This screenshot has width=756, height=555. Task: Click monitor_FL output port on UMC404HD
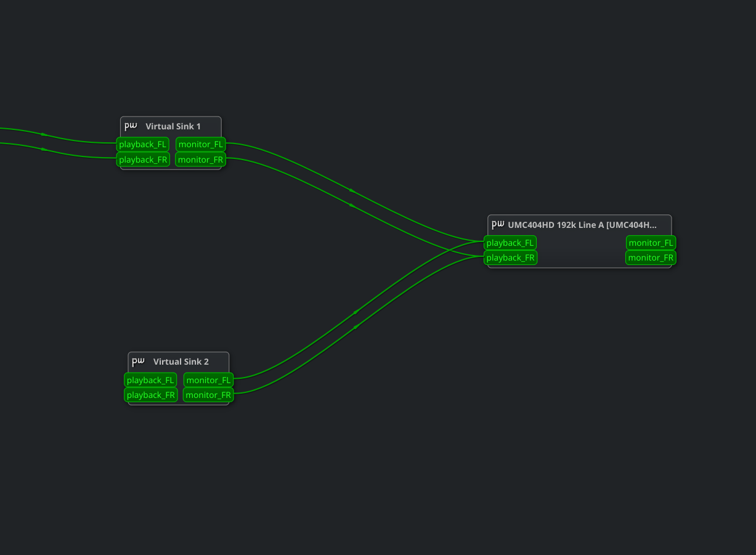pyautogui.click(x=651, y=243)
